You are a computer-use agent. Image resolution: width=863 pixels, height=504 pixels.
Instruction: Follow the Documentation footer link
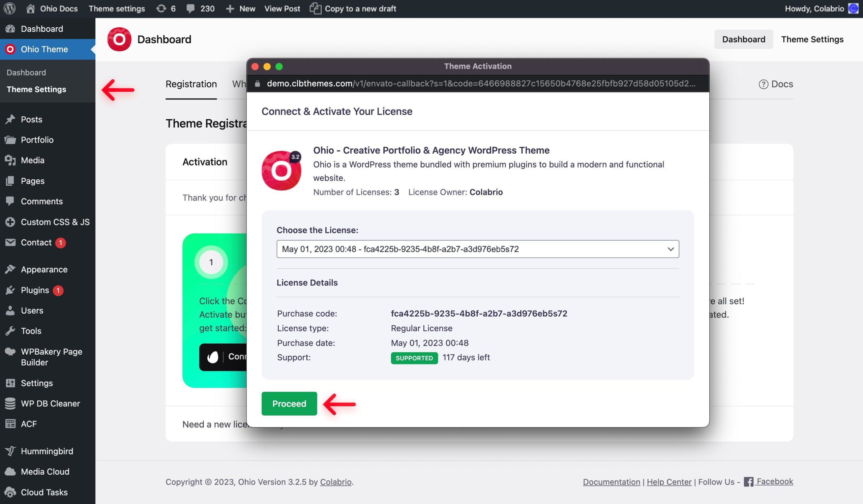tap(611, 482)
